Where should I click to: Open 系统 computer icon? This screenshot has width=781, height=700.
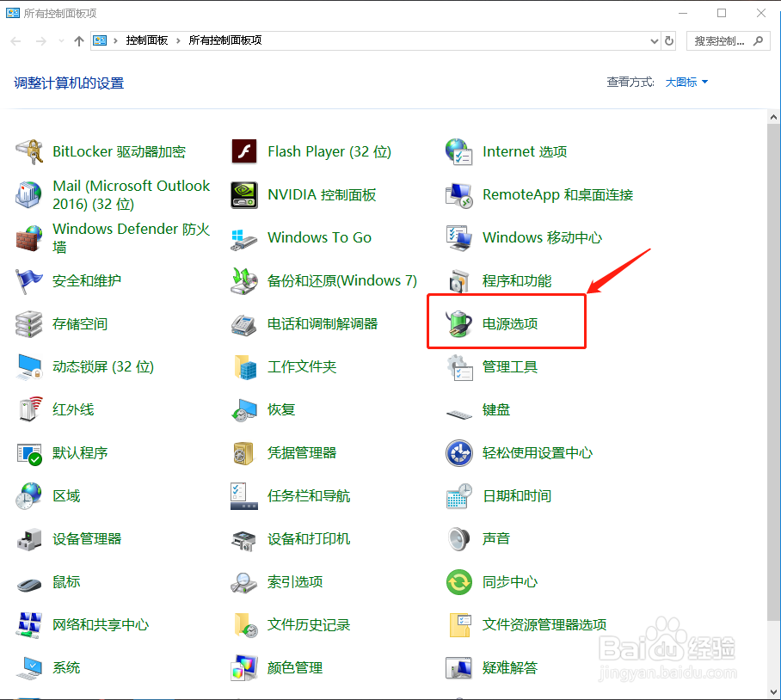click(29, 669)
